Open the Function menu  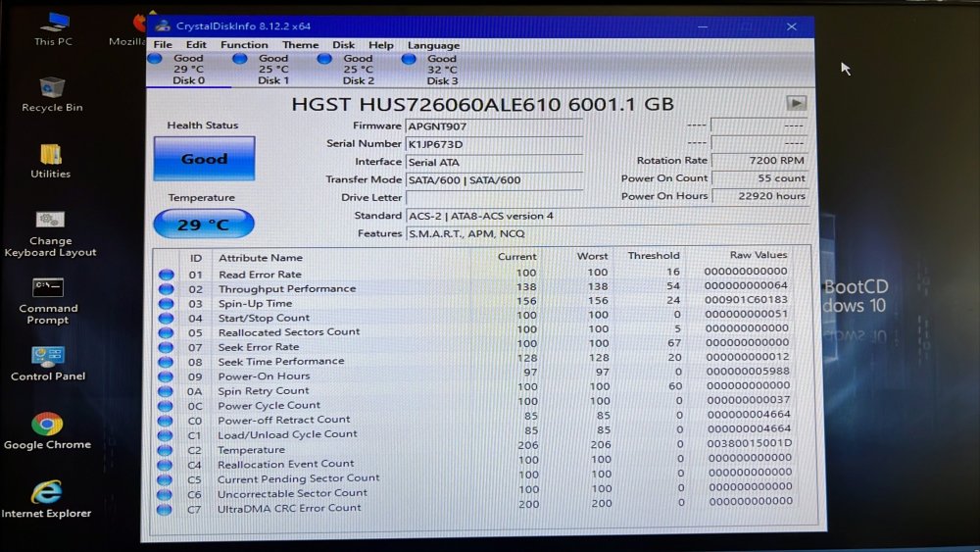click(x=244, y=45)
